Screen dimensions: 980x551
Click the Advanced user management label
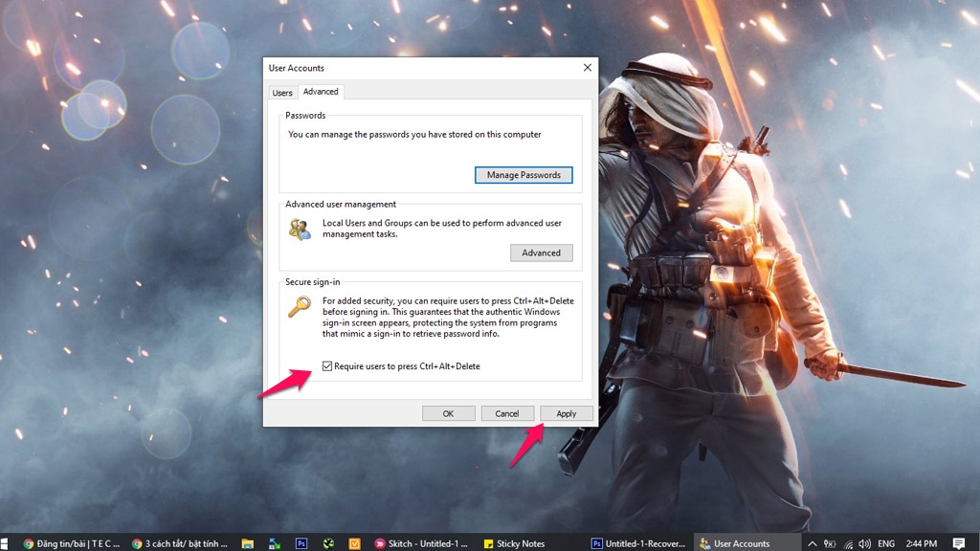click(x=341, y=205)
